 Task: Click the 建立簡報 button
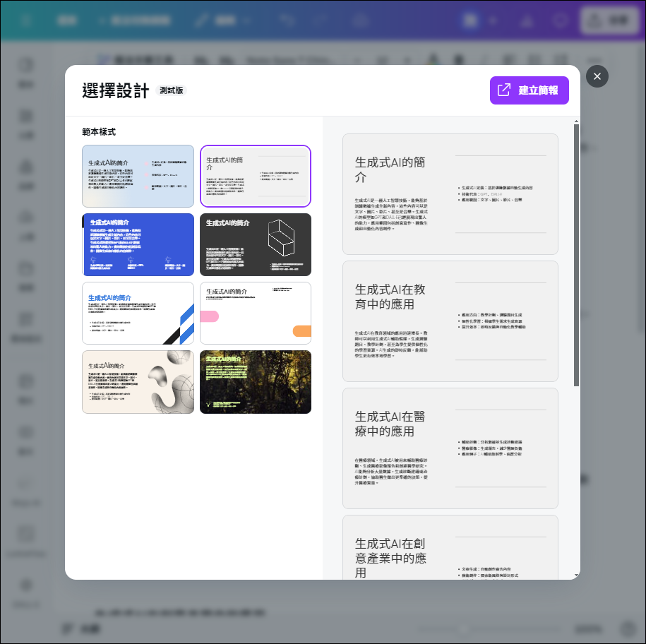point(529,90)
